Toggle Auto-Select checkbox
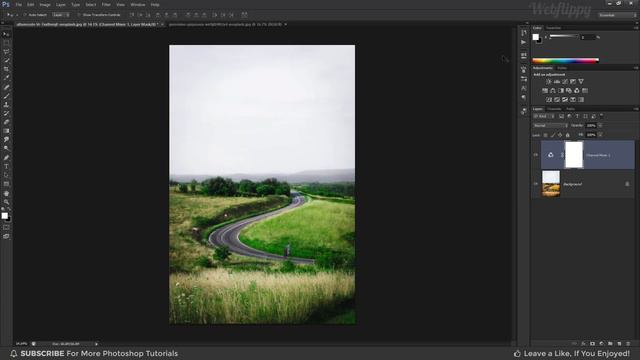The height and width of the screenshot is (360, 640). (x=25, y=15)
